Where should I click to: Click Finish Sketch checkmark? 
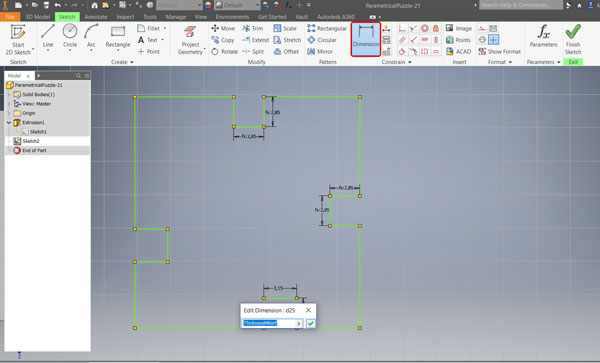coord(573,39)
